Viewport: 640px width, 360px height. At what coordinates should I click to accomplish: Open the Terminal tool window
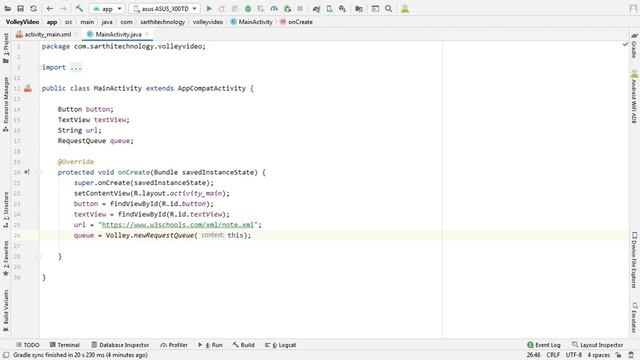[65, 345]
